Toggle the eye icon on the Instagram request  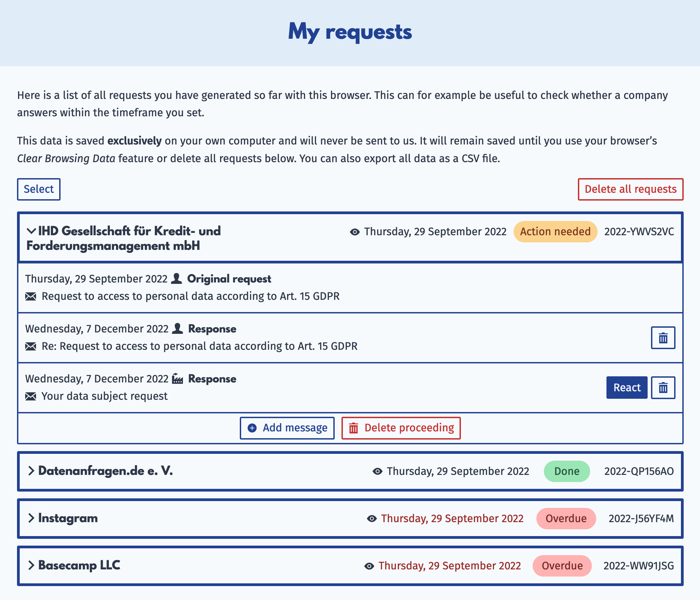372,518
